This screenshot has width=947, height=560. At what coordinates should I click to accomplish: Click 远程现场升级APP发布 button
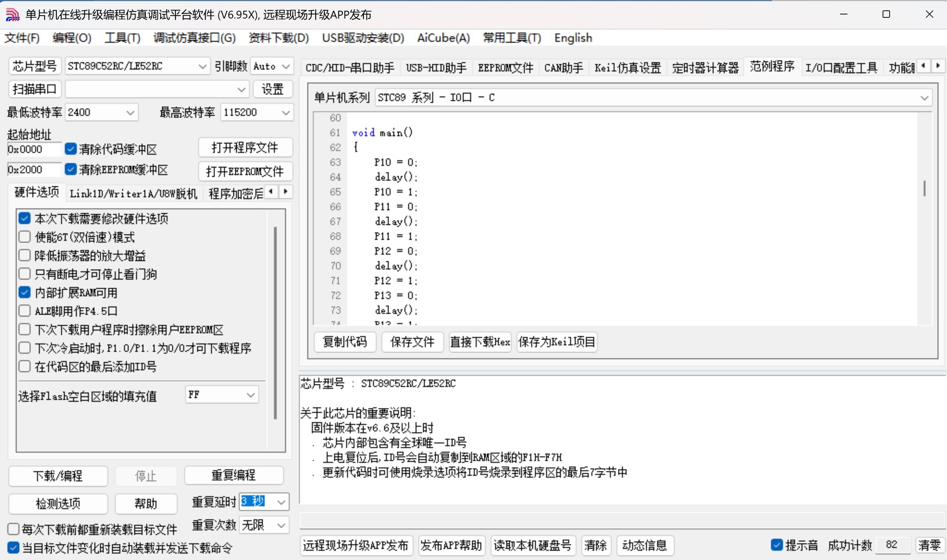[356, 545]
